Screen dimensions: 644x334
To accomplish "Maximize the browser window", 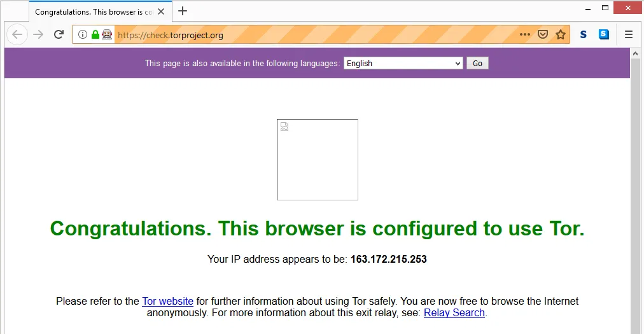I will [605, 8].
